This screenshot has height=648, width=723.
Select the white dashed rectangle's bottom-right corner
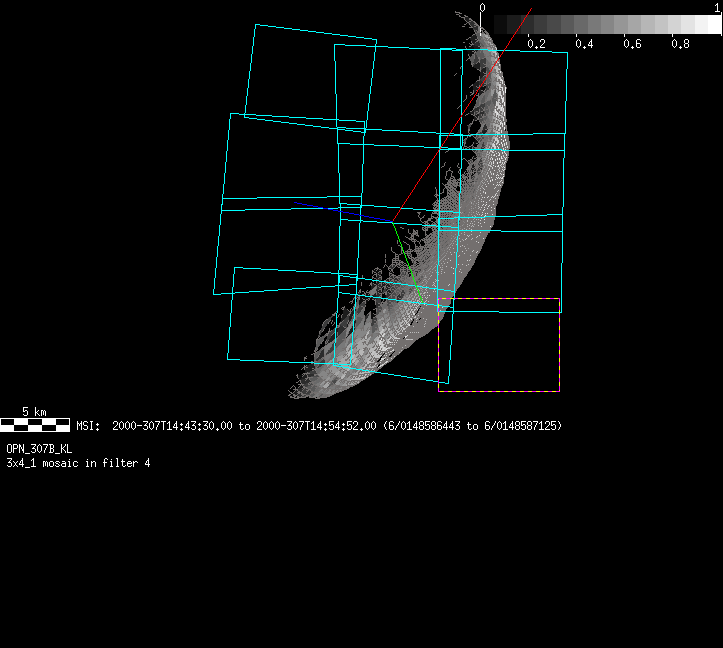pyautogui.click(x=559, y=391)
